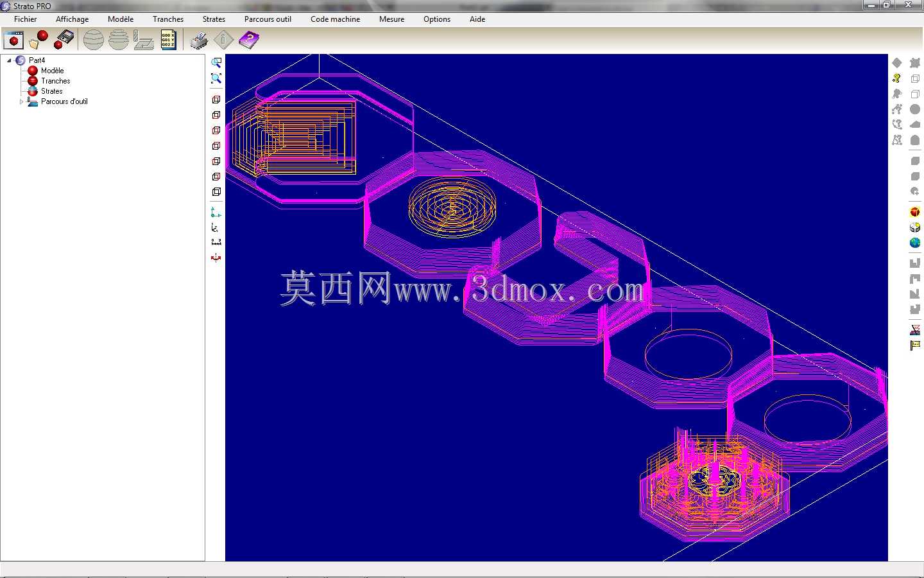Select Strates in the project tree
924x578 pixels.
tap(51, 91)
